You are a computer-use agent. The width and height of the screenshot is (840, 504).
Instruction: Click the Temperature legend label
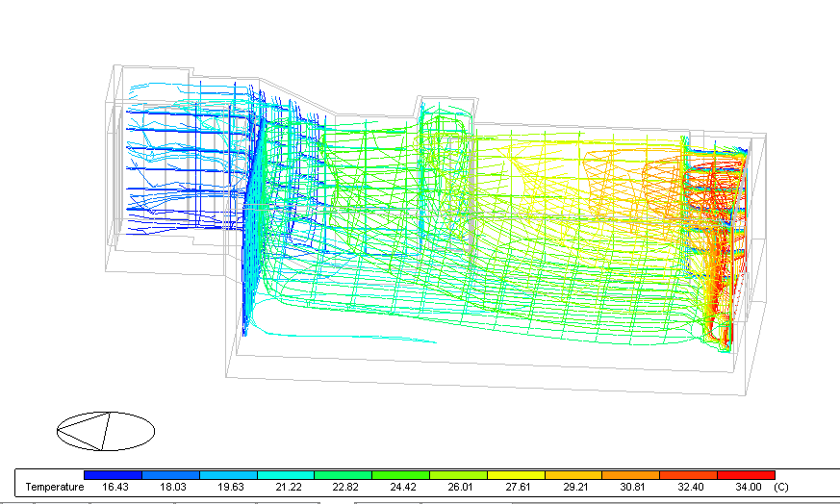click(x=55, y=487)
